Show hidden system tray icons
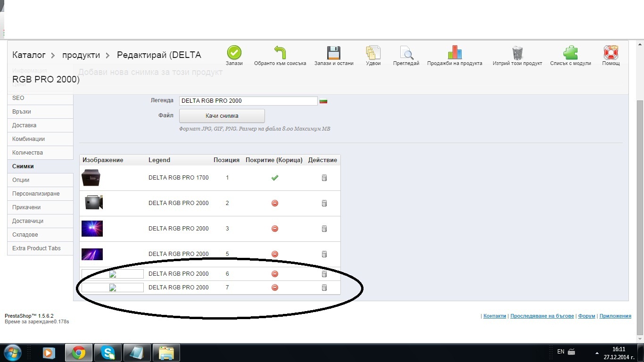This screenshot has width=644, height=362. pyautogui.click(x=597, y=353)
